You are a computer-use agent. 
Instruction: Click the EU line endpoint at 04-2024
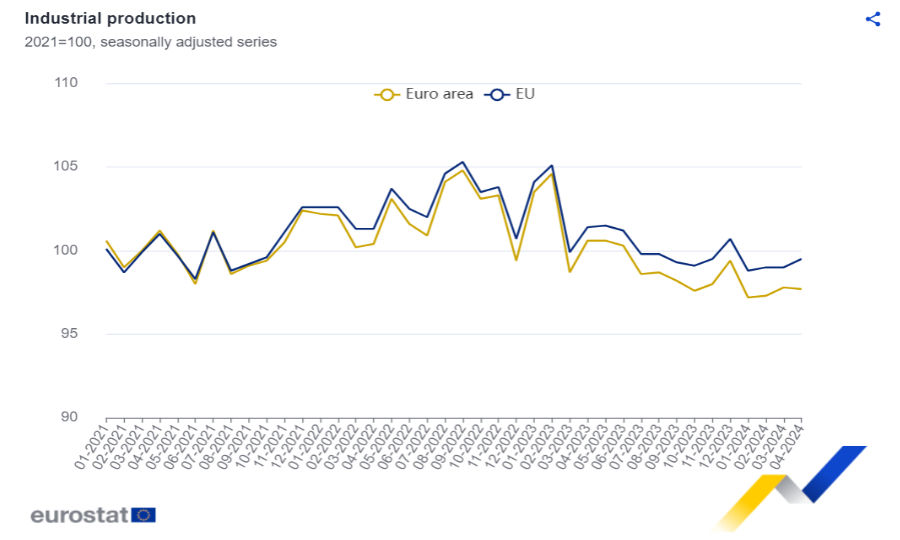[801, 259]
